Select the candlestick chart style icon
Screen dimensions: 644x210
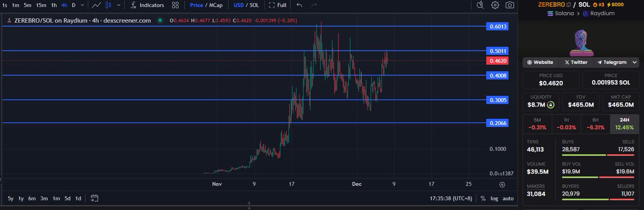[x=108, y=5]
